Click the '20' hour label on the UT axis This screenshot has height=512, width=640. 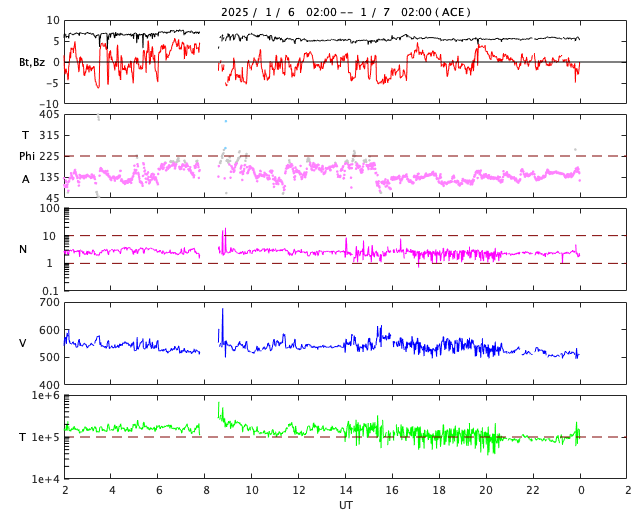coord(486,490)
